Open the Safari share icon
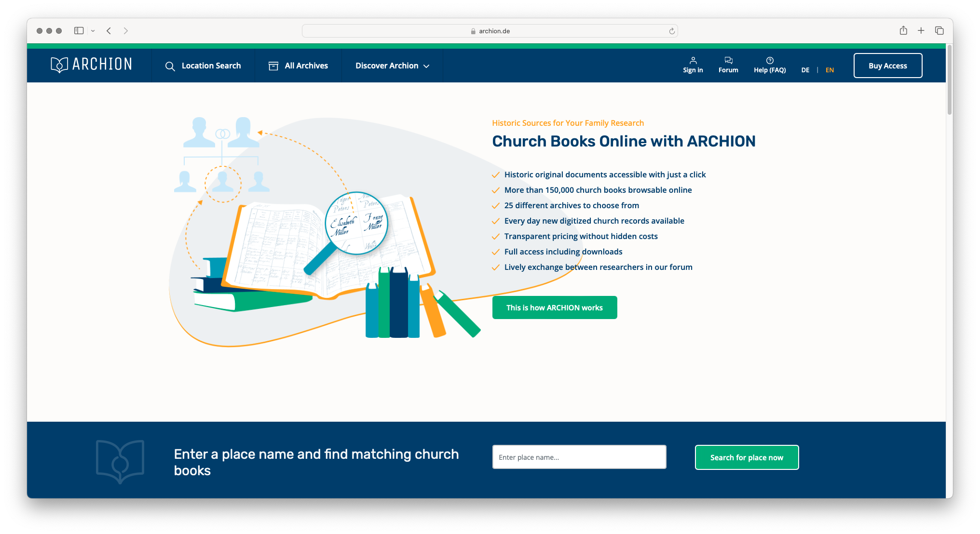The image size is (980, 534). [903, 30]
